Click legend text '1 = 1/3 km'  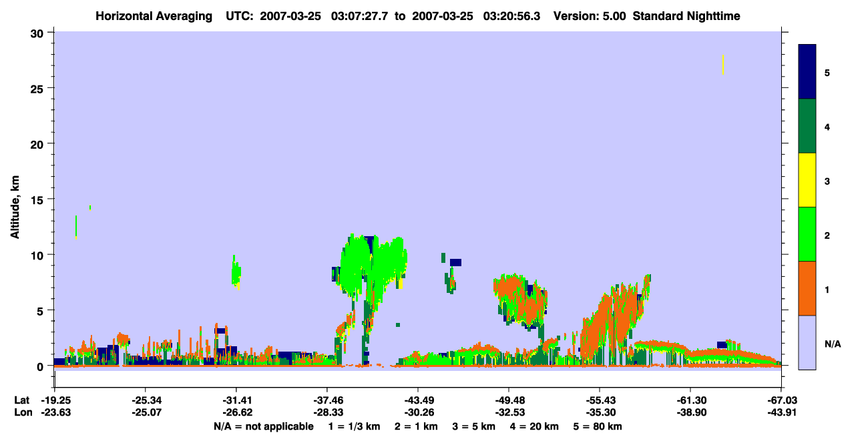[x=355, y=426]
